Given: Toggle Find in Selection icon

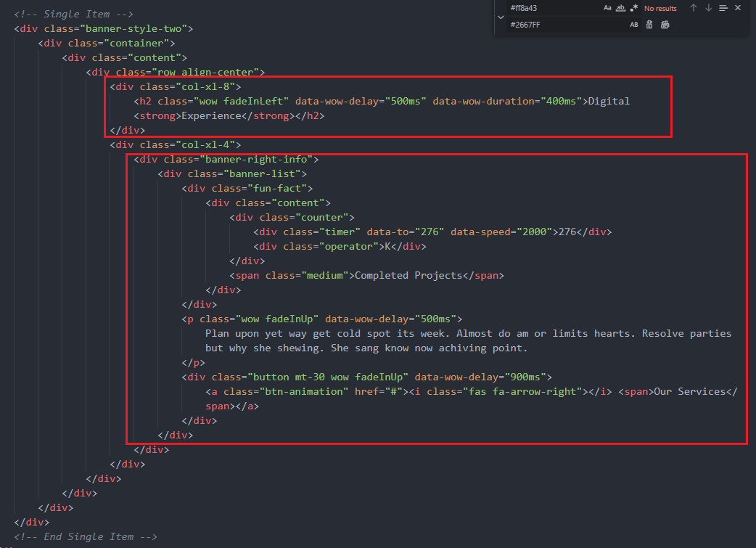Looking at the screenshot, I should 723,8.
